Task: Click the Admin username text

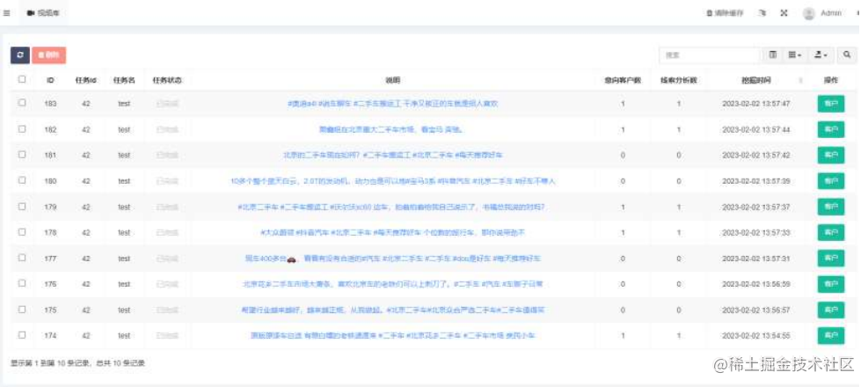Action: pyautogui.click(x=831, y=13)
